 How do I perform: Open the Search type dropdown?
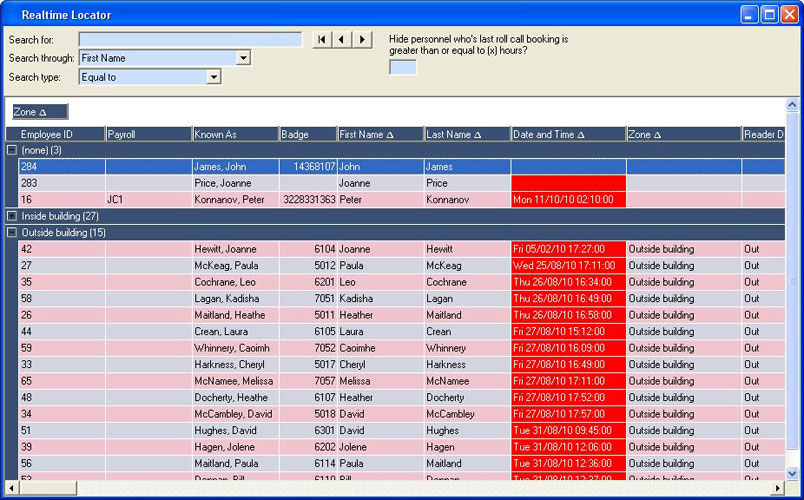213,76
